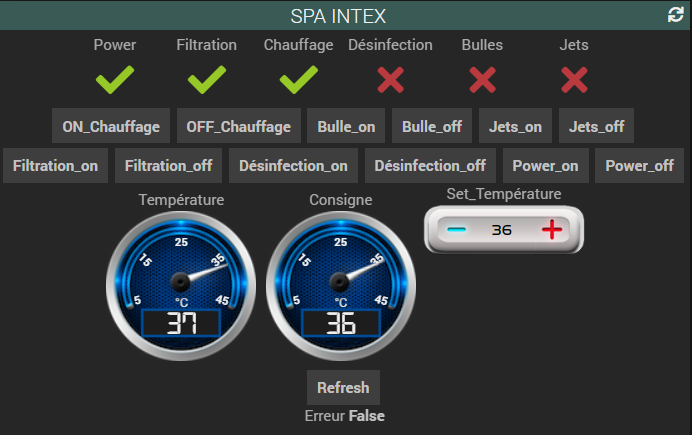Screen dimensions: 692x435
Task: Click the green Power status checkmark
Action: 115,79
